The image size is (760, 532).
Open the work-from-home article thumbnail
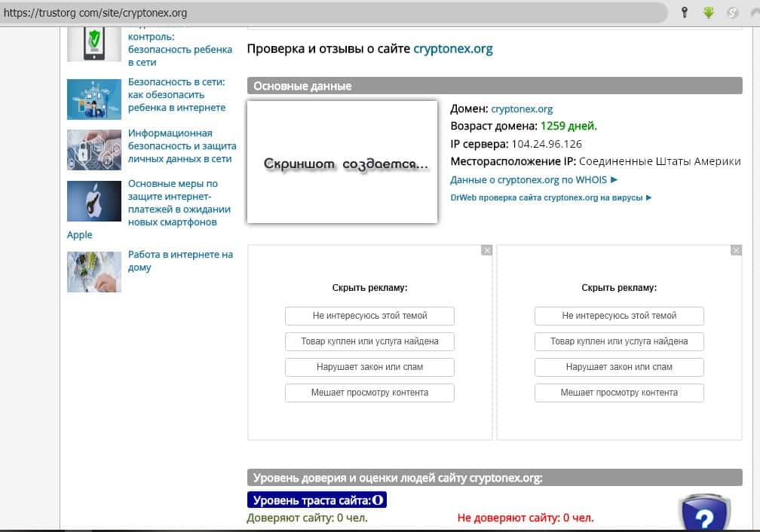tap(94, 271)
